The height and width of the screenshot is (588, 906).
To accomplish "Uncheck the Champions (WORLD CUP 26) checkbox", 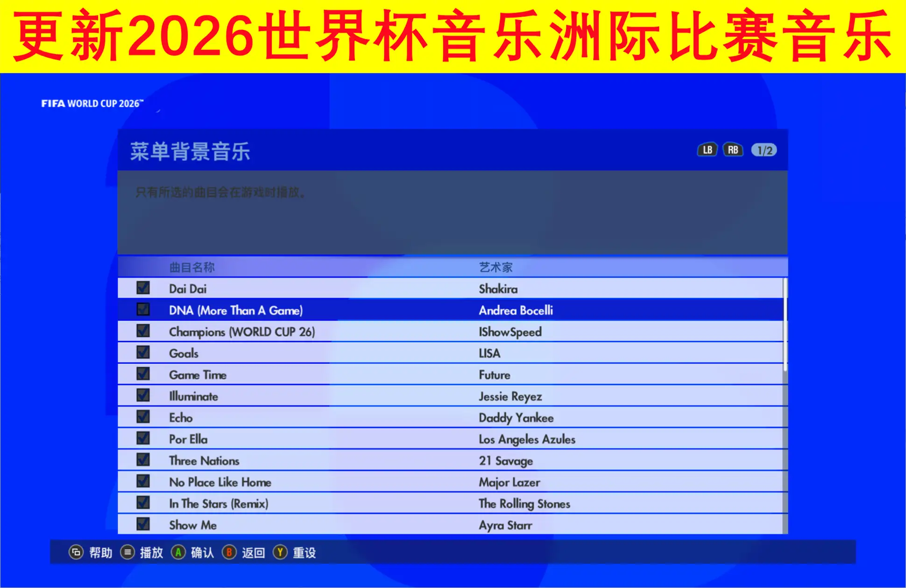I will click(143, 331).
